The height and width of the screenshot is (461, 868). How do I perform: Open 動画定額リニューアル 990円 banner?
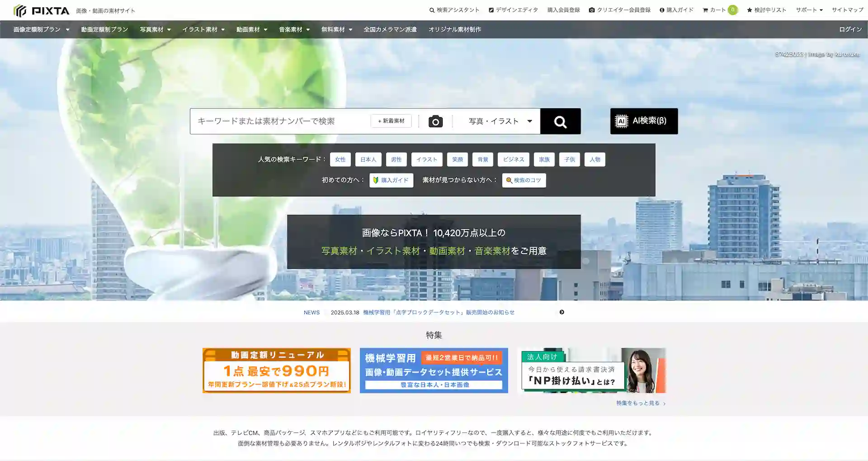coord(277,371)
